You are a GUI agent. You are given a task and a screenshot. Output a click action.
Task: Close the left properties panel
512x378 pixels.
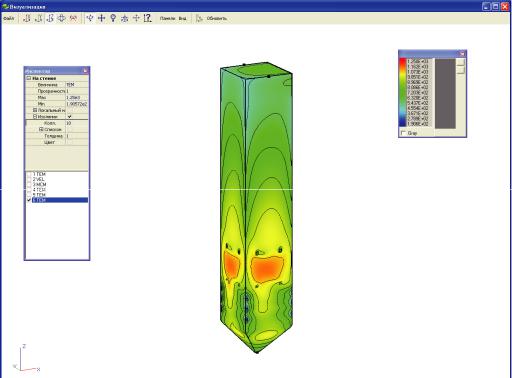tap(85, 71)
